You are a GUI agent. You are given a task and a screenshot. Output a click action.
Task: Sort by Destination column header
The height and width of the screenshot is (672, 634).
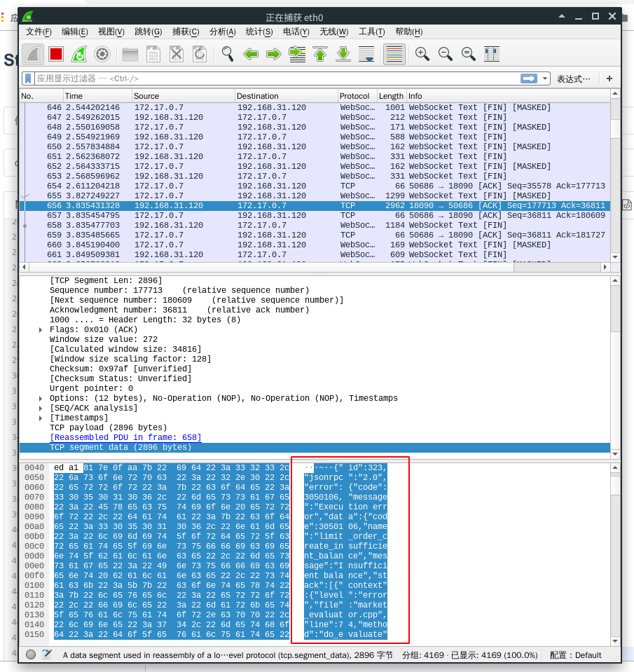286,96
